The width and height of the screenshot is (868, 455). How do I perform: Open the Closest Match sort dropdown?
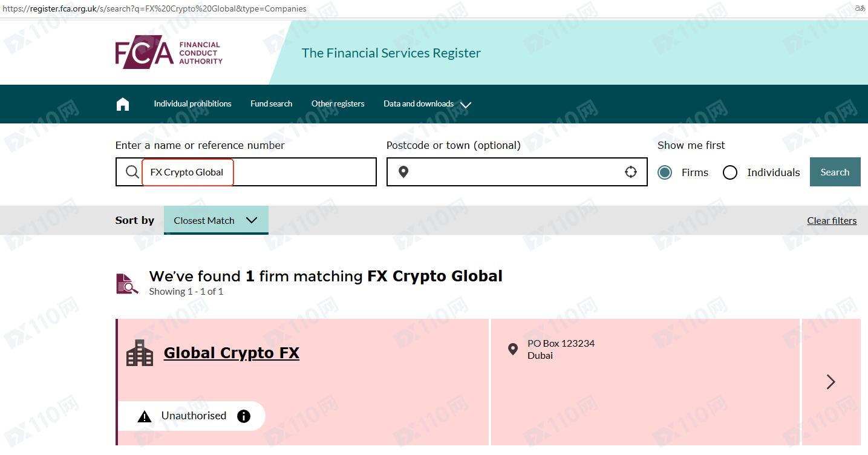tap(215, 220)
